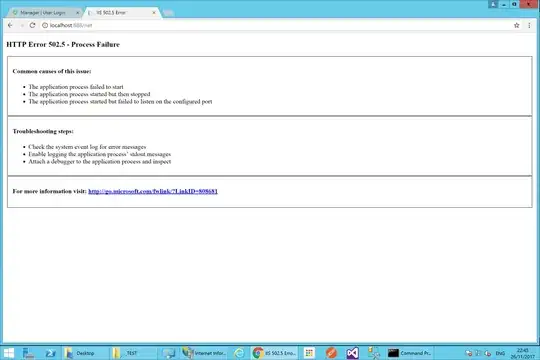The image size is (540, 360).
Task: Open the monitor icon taskbar item
Action: 169,353
